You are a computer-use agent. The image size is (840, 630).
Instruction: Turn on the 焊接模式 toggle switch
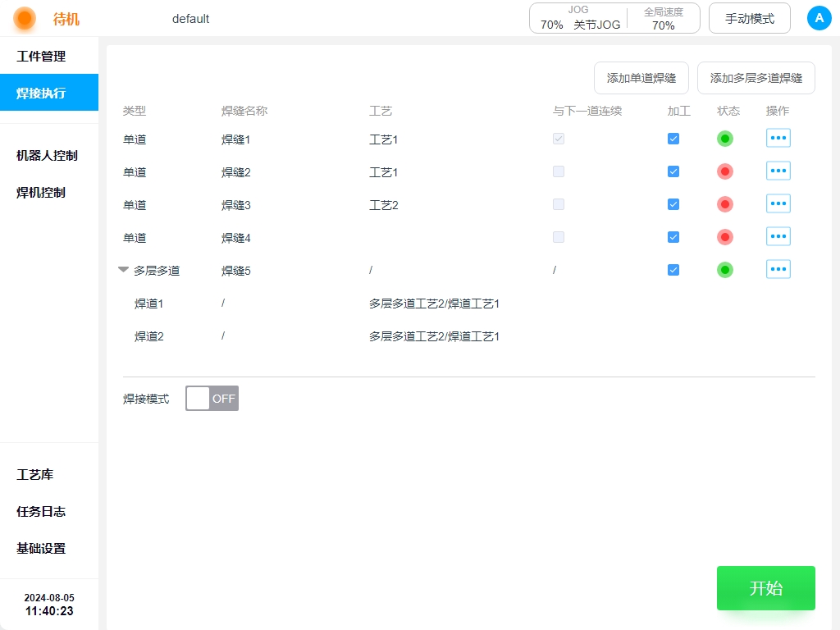tap(212, 399)
